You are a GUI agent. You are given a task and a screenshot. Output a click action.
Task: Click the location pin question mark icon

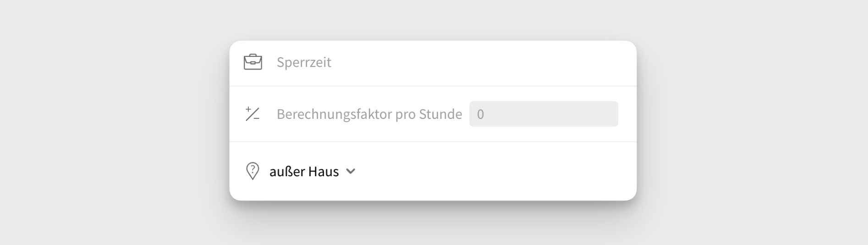[253, 171]
